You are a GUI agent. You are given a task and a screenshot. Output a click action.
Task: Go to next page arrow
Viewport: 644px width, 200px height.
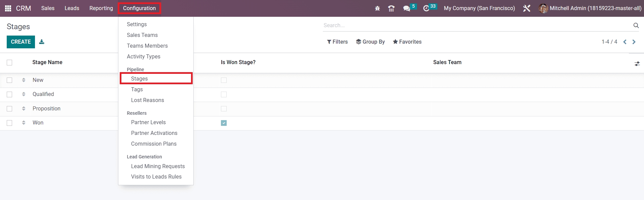634,42
